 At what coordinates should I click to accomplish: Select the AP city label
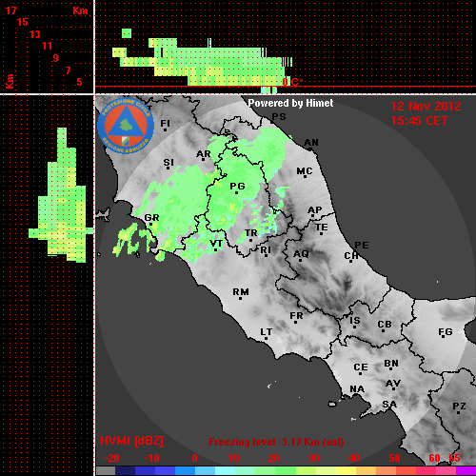[x=315, y=210]
